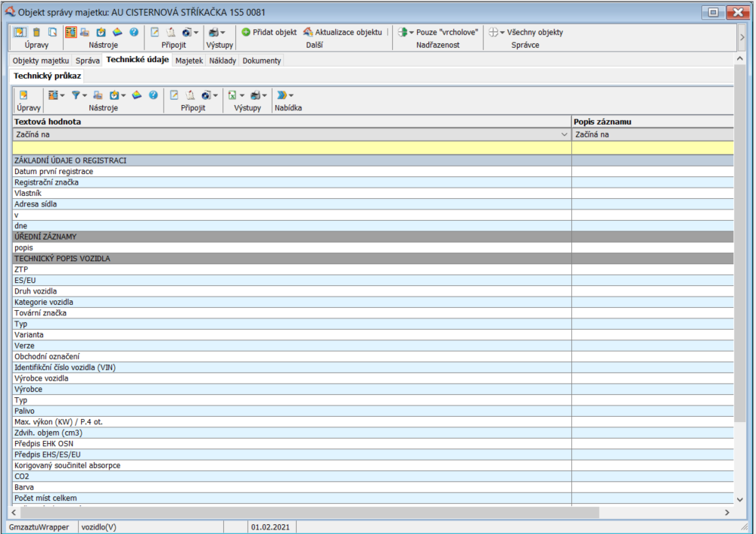Screen dimensions: 756x534
Task: Click the colored layers icon in top Nástroje group
Action: [117, 33]
